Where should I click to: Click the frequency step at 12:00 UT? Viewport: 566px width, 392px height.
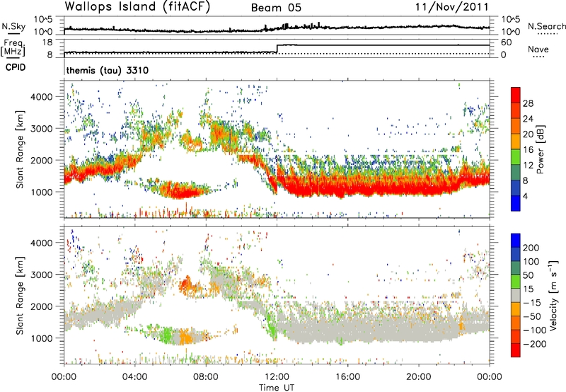[x=277, y=49]
